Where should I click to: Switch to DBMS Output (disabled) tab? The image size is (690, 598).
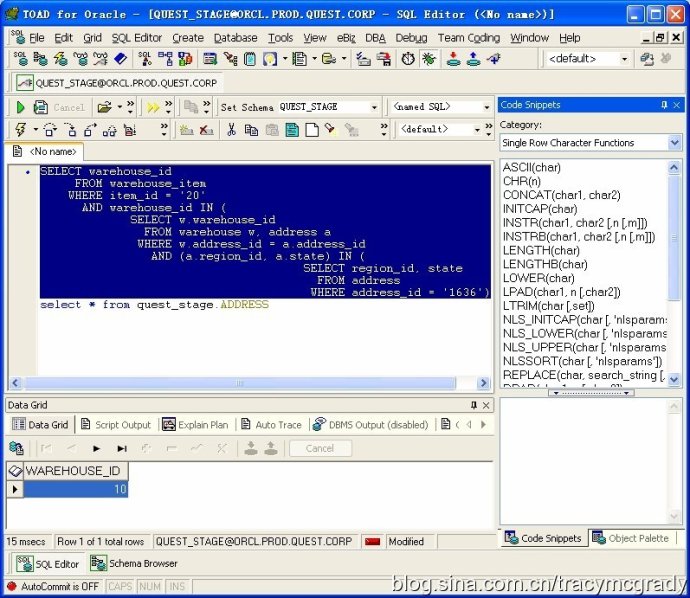coord(371,425)
